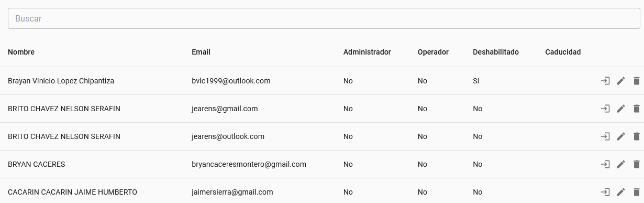Delete user Brayan Vinicio Lopez Chipantiza
This screenshot has height=203, width=644.
pyautogui.click(x=637, y=81)
